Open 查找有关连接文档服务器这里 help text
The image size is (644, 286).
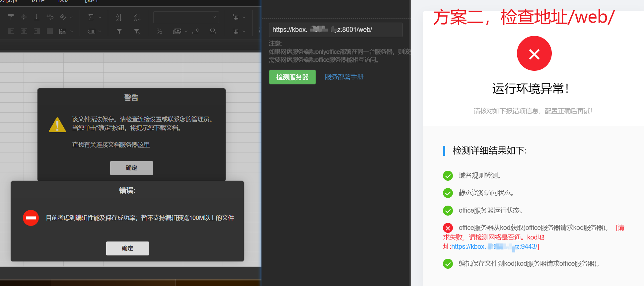pyautogui.click(x=111, y=145)
